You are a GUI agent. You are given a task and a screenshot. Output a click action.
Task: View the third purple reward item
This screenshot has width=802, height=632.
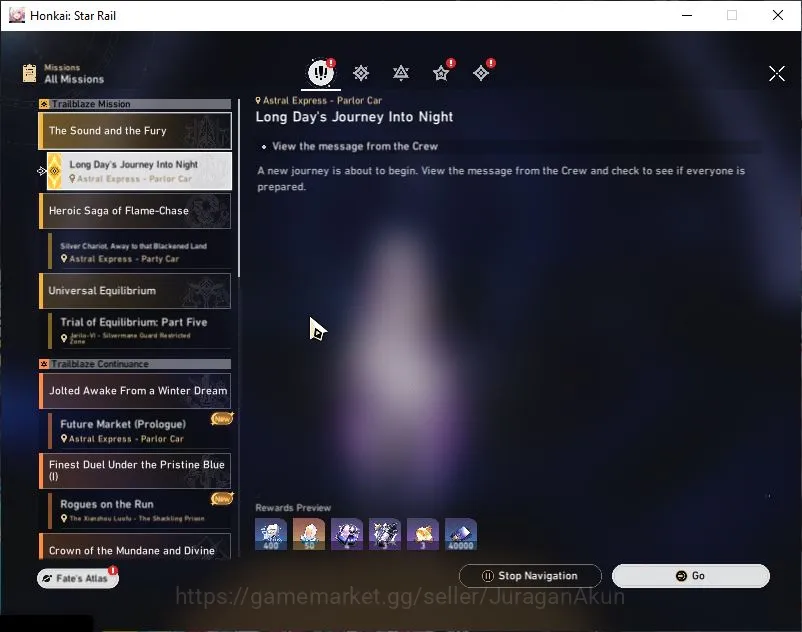[x=347, y=534]
